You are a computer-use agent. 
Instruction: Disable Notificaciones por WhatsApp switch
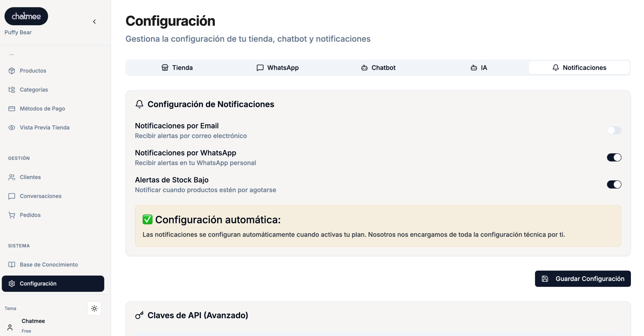[x=614, y=157]
